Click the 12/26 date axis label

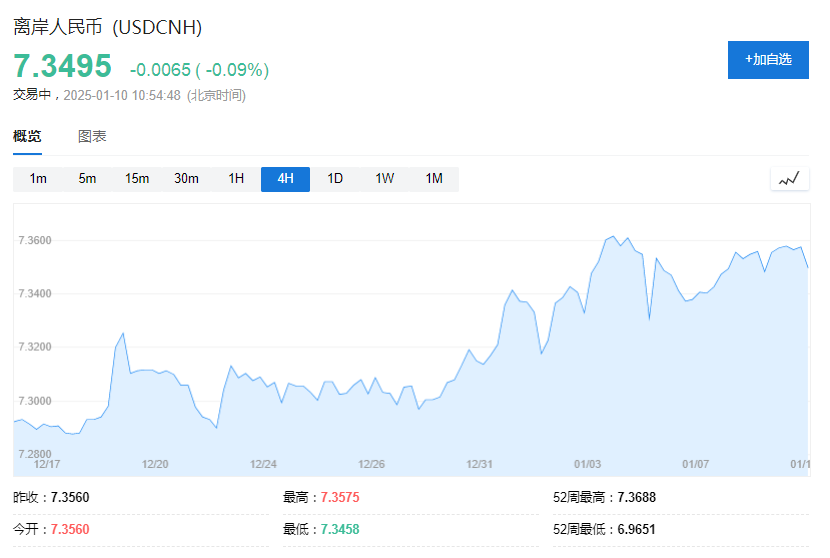(x=372, y=464)
